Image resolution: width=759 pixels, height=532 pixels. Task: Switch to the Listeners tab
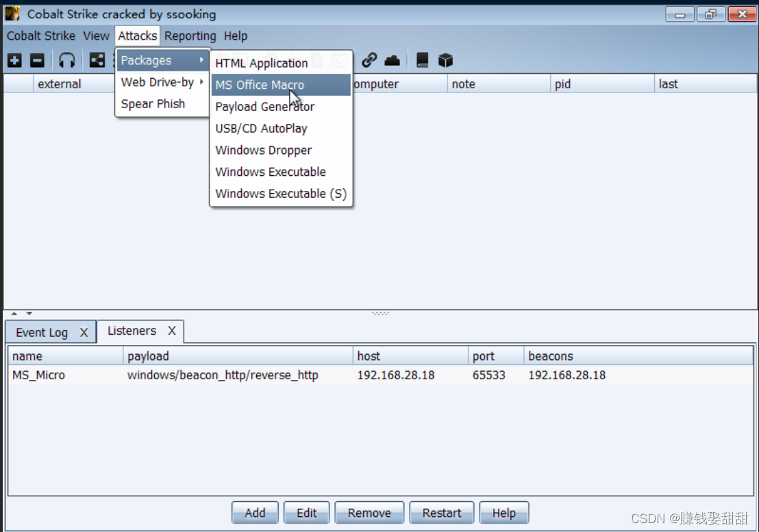pyautogui.click(x=132, y=331)
